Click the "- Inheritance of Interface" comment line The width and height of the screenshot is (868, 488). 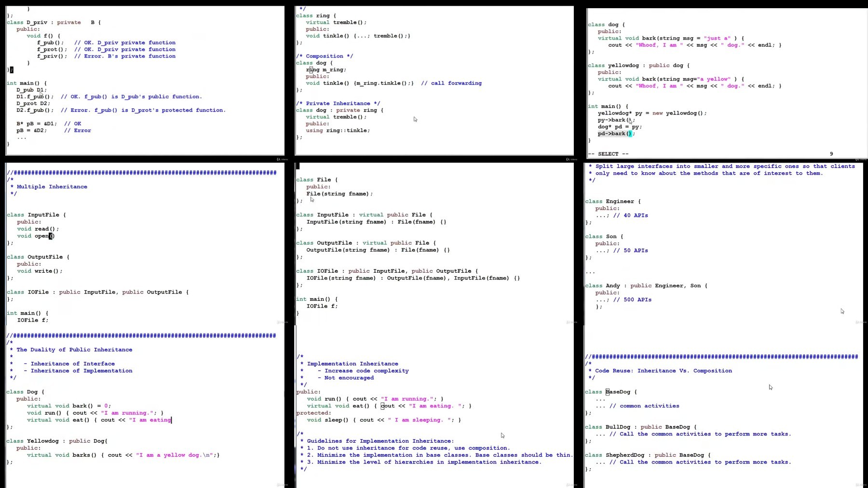pos(69,363)
